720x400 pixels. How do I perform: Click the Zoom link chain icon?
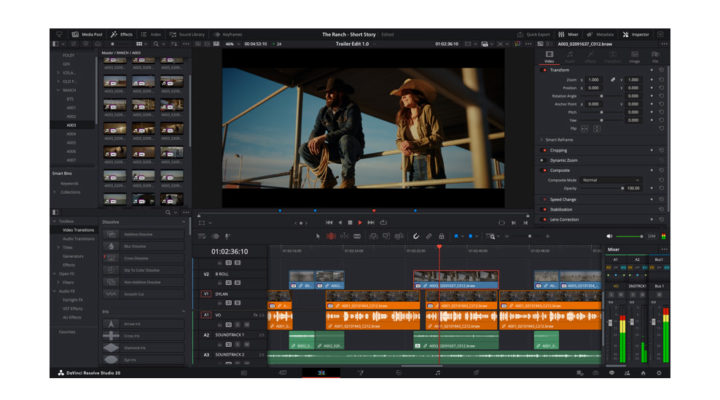(613, 80)
